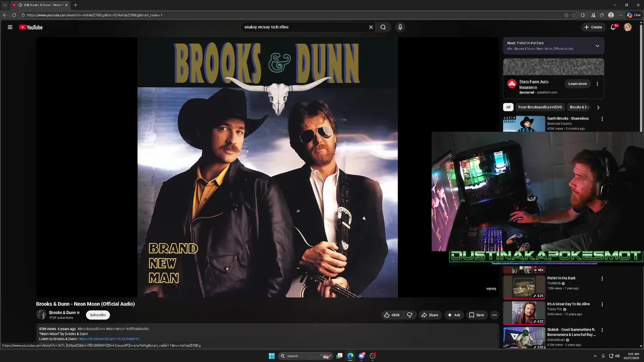Open a new browser tab
The image size is (644, 362).
75,5
